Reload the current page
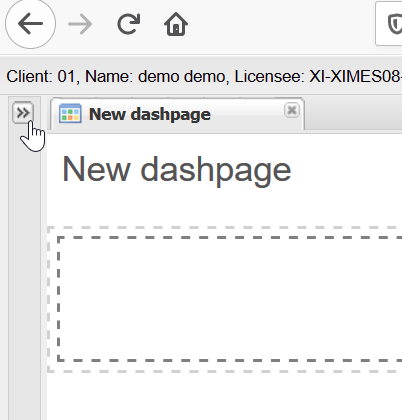 point(128,24)
